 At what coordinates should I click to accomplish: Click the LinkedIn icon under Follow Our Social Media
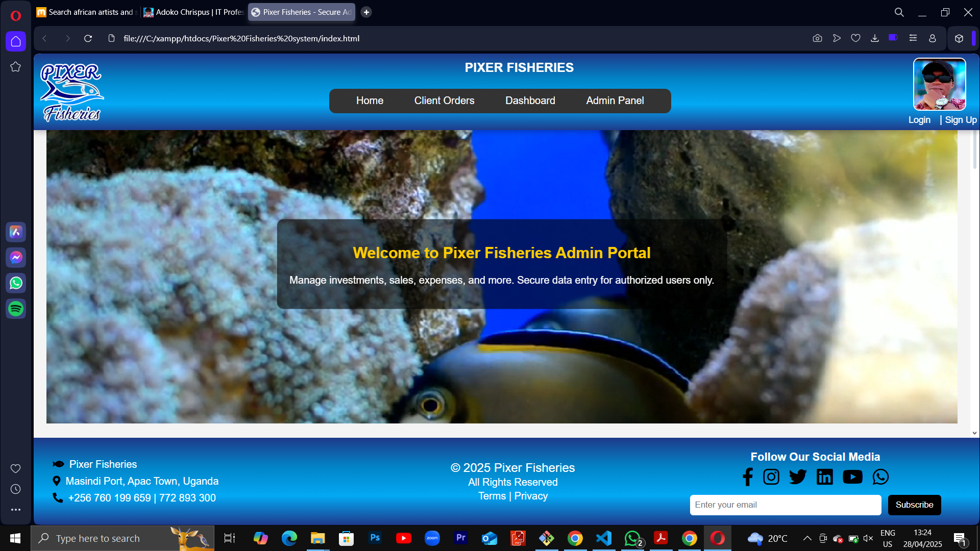[824, 477]
